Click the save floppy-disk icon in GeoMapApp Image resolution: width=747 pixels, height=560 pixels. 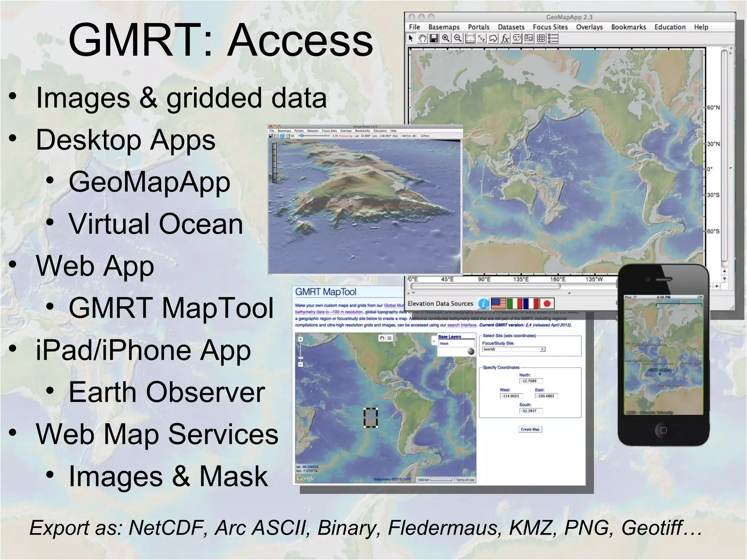pos(434,38)
